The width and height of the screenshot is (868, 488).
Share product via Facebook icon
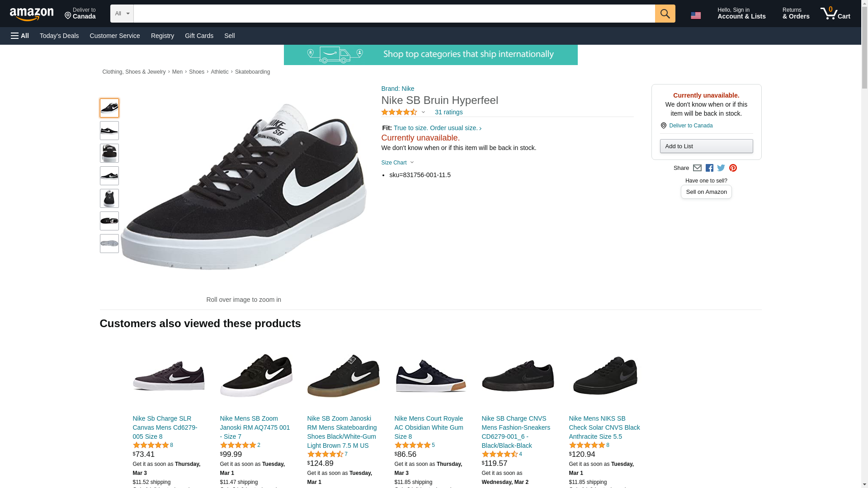pos(709,168)
